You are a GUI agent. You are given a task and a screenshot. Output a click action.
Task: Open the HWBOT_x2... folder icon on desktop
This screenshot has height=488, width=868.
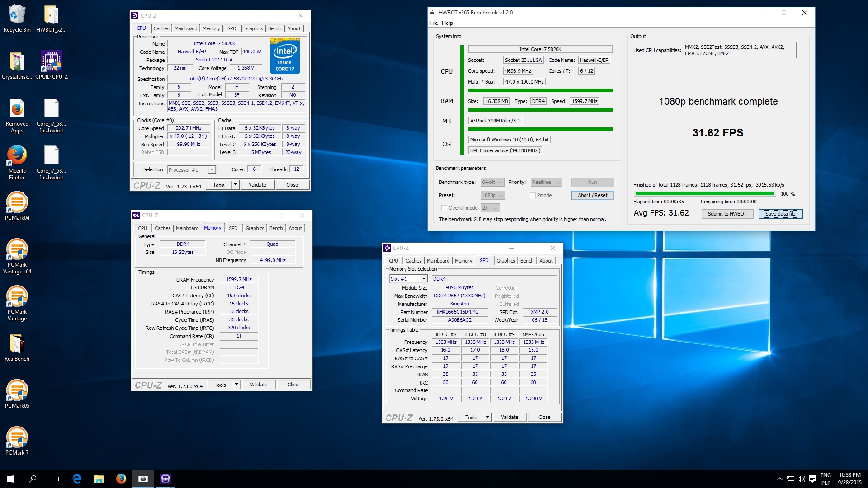point(51,19)
